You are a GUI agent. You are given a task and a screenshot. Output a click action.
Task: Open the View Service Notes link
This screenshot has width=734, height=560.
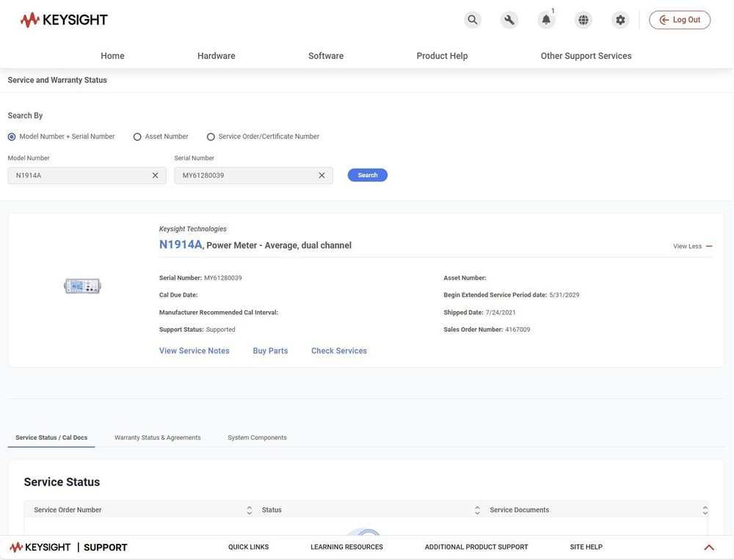194,351
